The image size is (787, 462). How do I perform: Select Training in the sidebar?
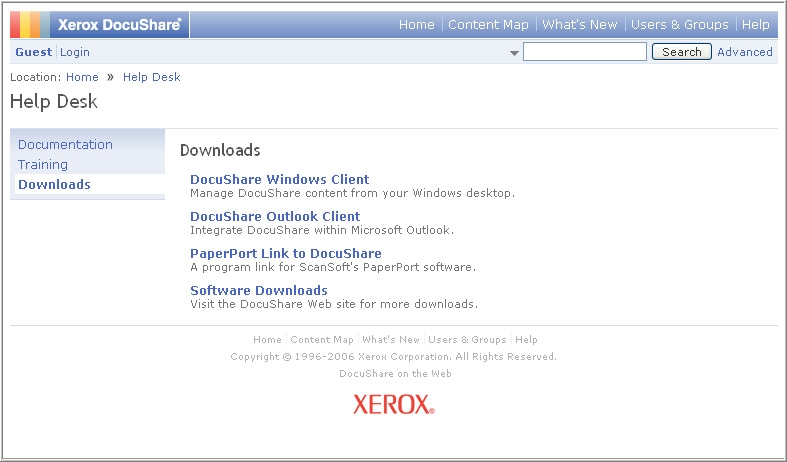43,165
